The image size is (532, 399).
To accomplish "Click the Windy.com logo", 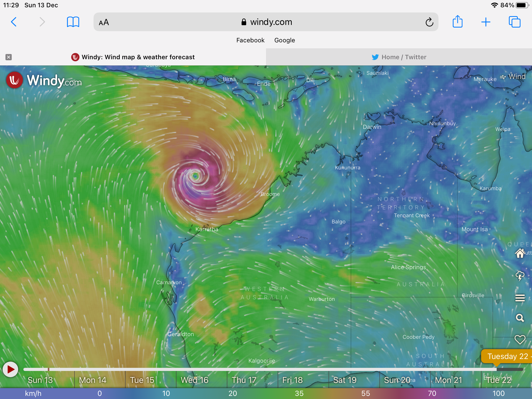I will click(44, 80).
